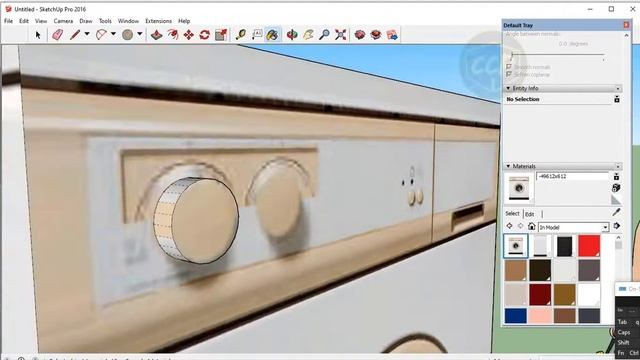The width and height of the screenshot is (640, 360).
Task: Open the Tools menu
Action: click(x=105, y=21)
